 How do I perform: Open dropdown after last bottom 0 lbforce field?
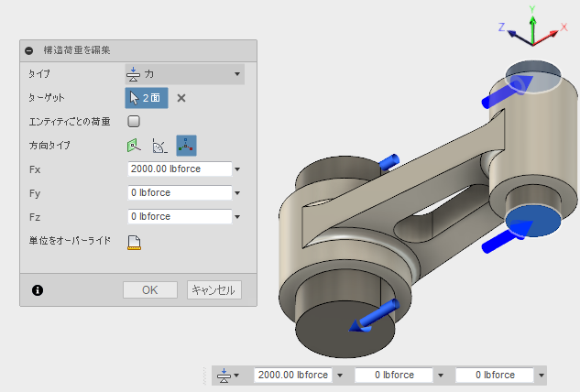542,376
